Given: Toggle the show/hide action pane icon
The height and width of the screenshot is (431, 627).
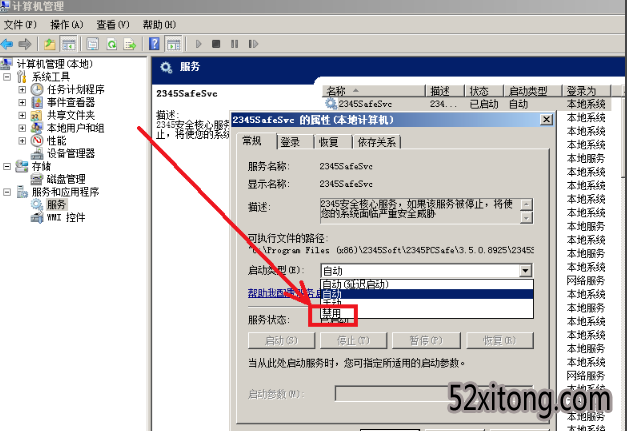Looking at the screenshot, I should click(174, 44).
